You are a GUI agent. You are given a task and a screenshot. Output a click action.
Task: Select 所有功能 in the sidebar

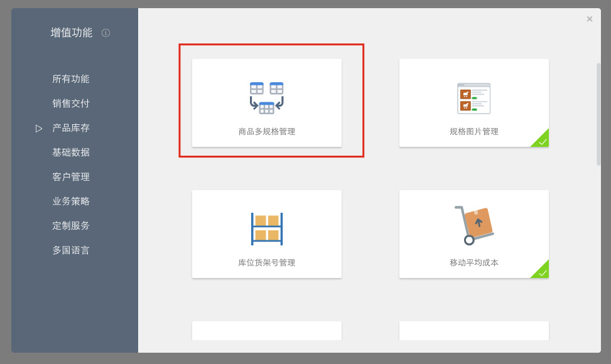pos(71,79)
